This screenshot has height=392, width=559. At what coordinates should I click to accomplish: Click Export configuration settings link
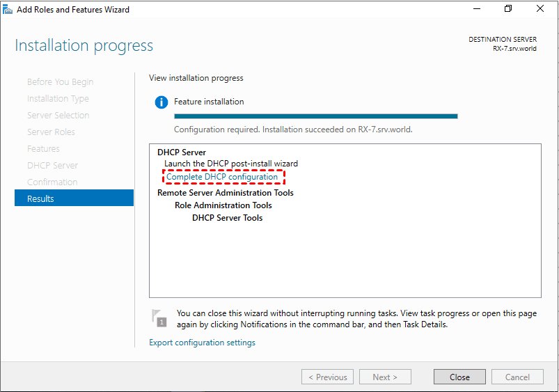202,343
